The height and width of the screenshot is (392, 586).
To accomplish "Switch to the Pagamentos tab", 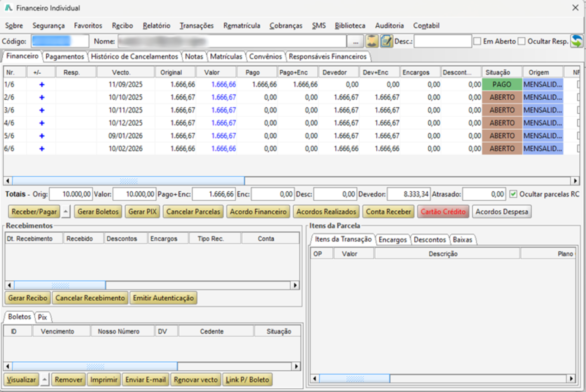I will point(65,57).
